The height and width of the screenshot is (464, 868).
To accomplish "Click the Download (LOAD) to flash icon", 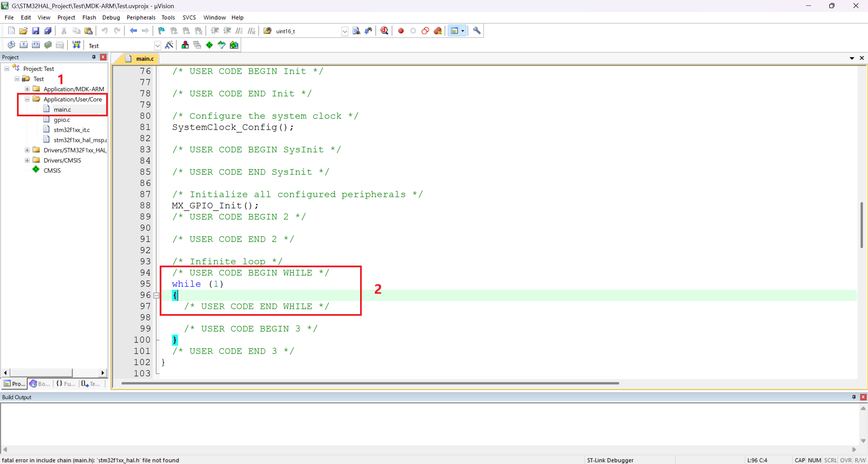I will [76, 45].
